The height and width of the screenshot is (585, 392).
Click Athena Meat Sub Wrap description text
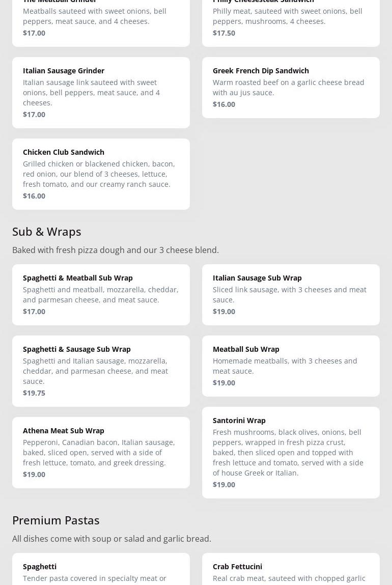click(x=99, y=452)
